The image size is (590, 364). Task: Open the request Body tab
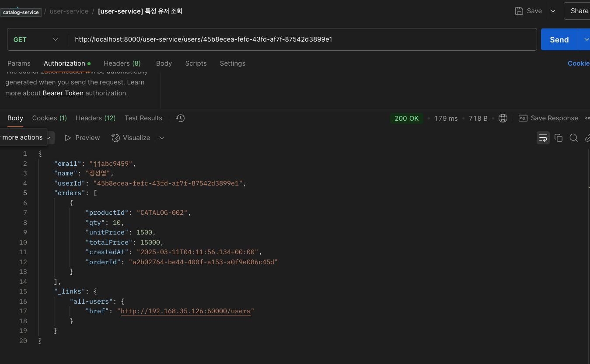pos(164,63)
